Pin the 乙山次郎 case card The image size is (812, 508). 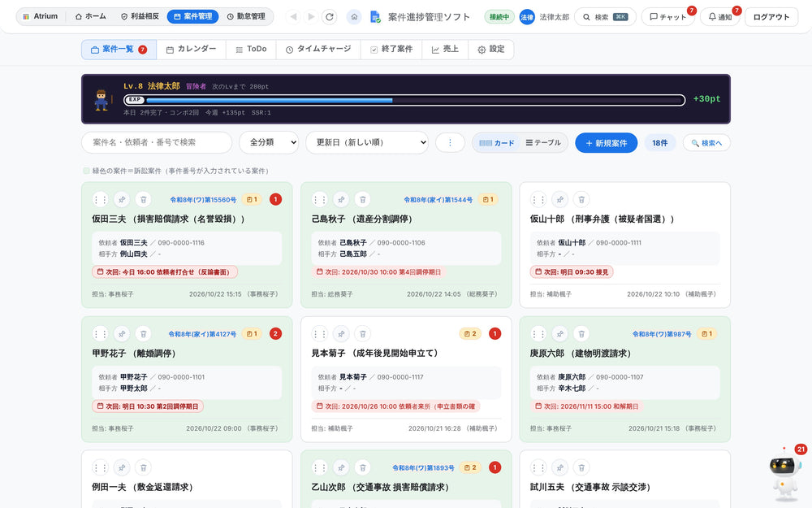point(341,467)
